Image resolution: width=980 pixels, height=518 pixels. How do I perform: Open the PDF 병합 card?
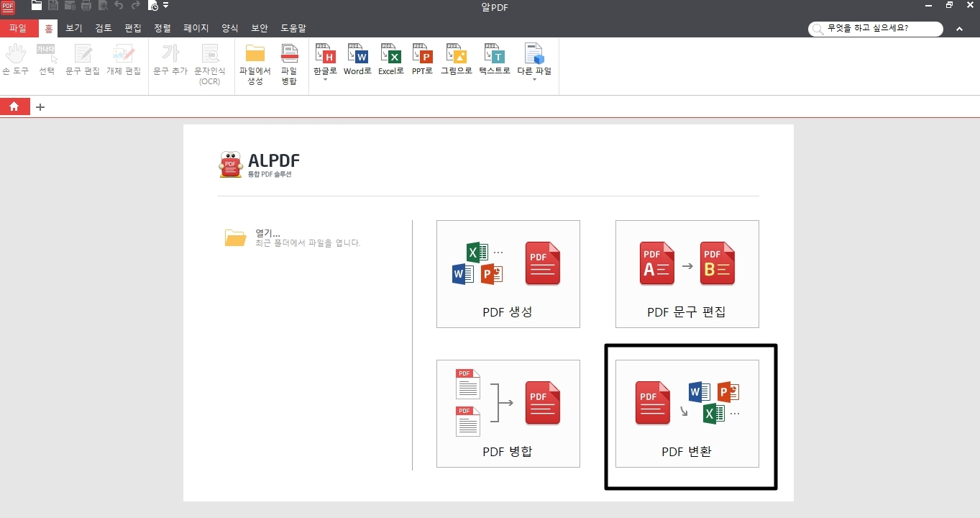coord(508,414)
